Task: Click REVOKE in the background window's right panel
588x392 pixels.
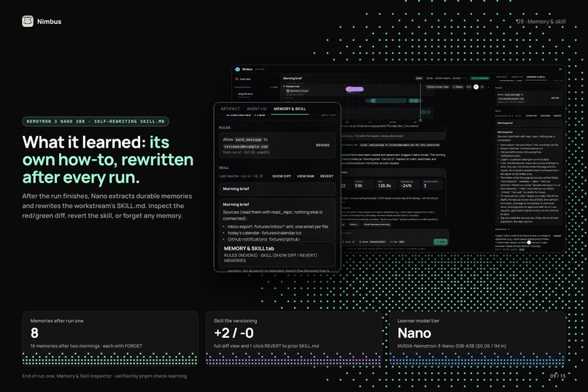Action: click(x=555, y=98)
